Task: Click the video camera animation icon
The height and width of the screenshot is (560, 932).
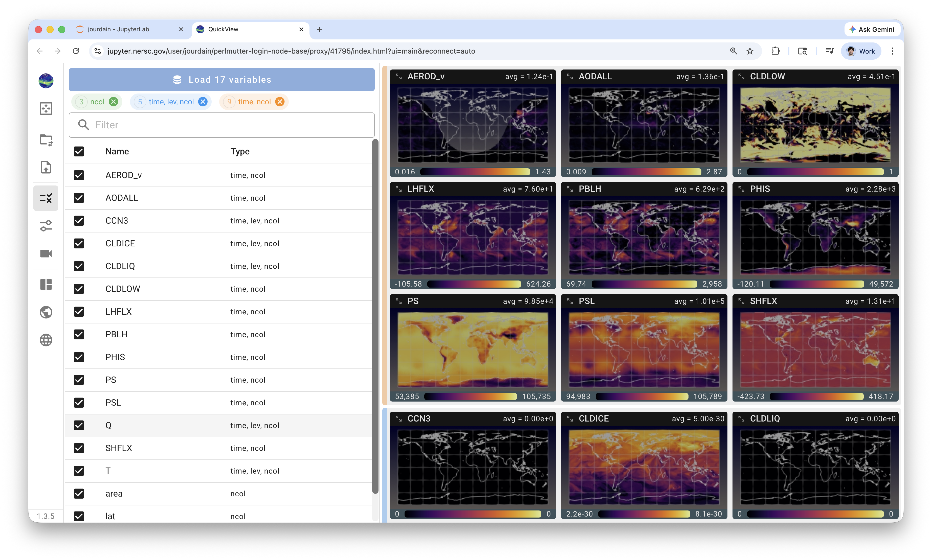Action: click(46, 253)
